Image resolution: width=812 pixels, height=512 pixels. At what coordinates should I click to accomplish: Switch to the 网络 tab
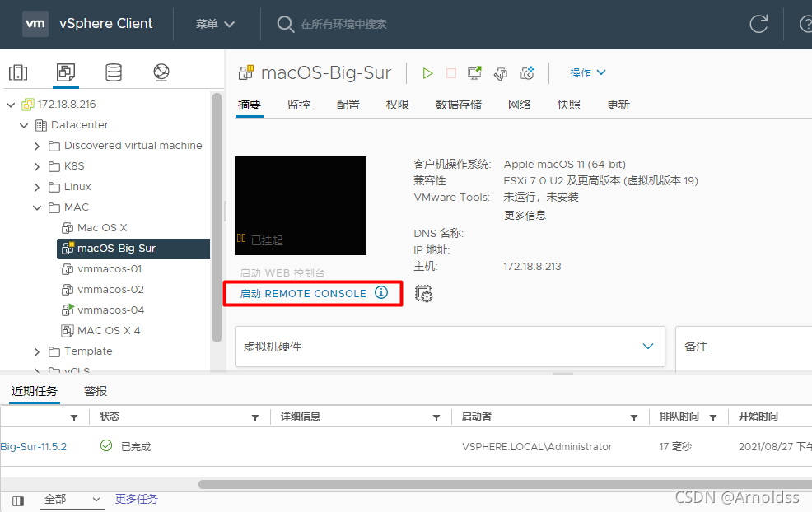click(x=520, y=105)
